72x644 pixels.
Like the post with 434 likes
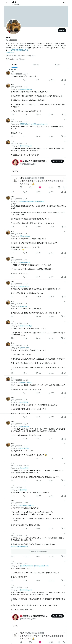point(37,115)
